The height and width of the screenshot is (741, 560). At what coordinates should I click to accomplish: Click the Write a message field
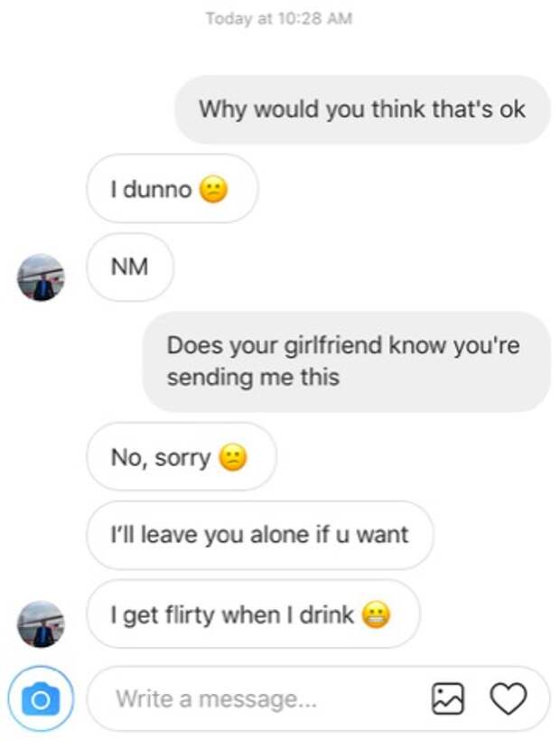tap(318, 699)
